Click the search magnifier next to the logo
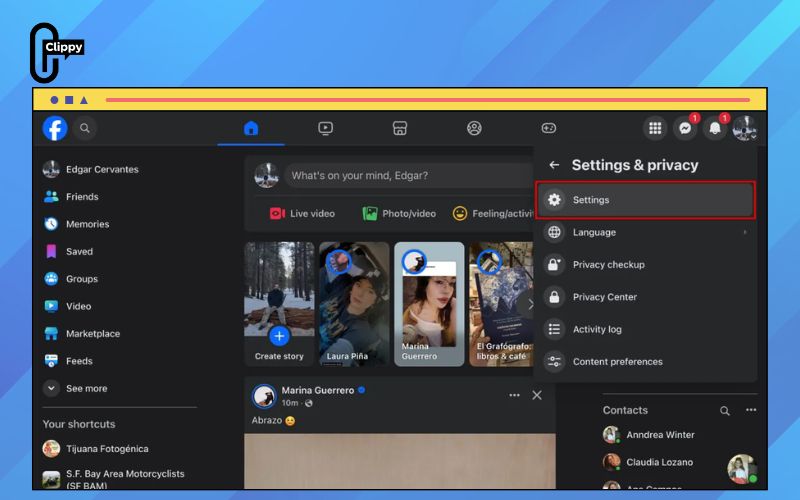800x500 pixels. point(85,128)
